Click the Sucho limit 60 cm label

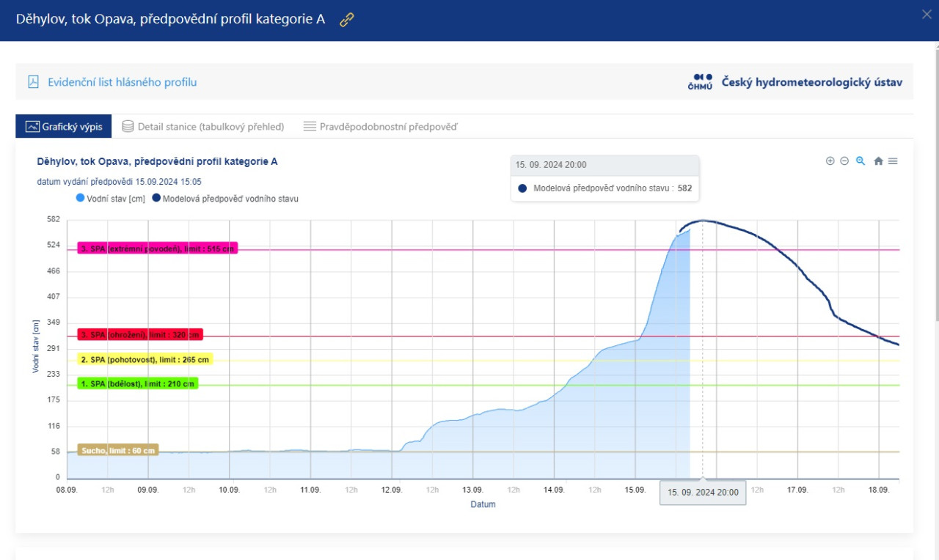pyautogui.click(x=118, y=450)
